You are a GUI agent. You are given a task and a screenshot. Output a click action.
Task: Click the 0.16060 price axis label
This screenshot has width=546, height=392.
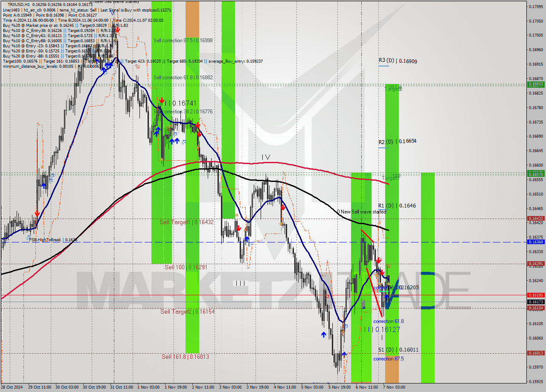click(536, 338)
